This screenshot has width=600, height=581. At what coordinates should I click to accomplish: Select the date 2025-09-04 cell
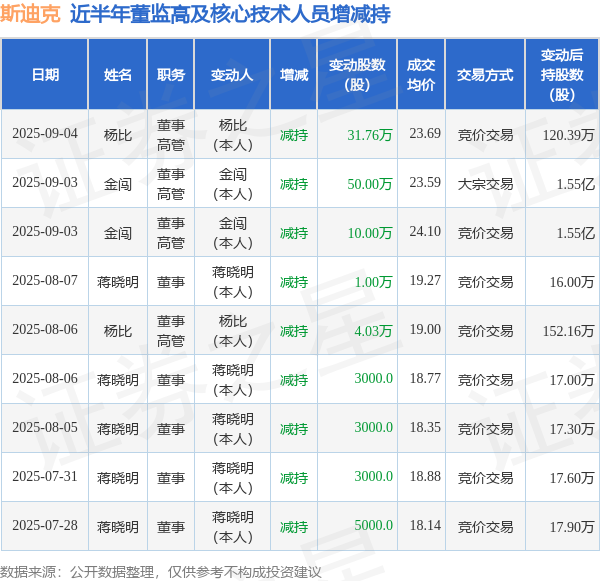coord(45,134)
